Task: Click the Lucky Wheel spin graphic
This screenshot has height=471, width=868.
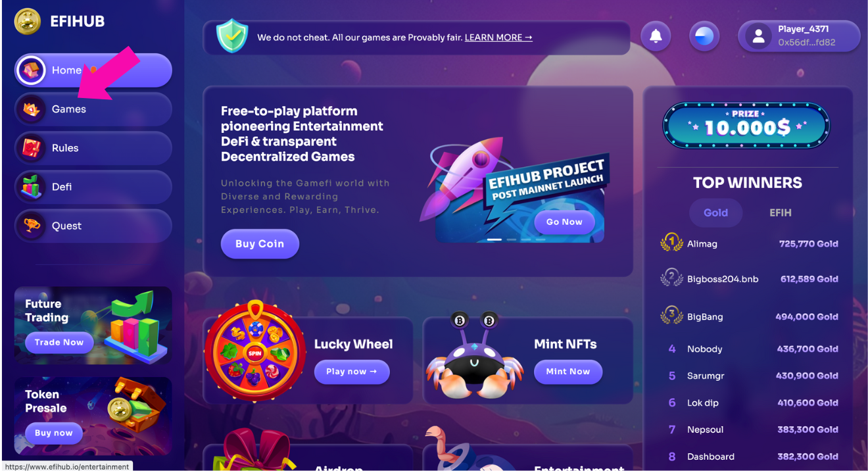Action: click(x=255, y=353)
